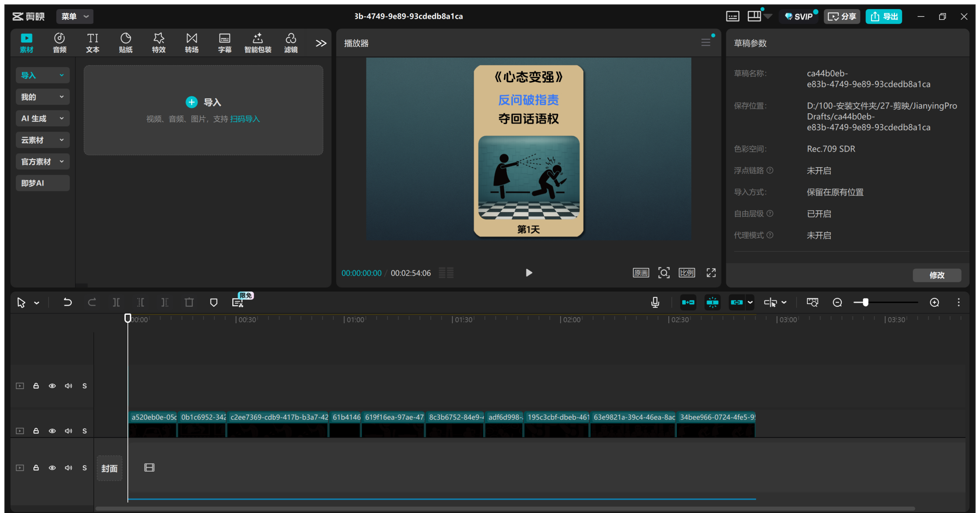The height and width of the screenshot is (513, 980).
Task: Click the 导出 export button
Action: (x=884, y=16)
